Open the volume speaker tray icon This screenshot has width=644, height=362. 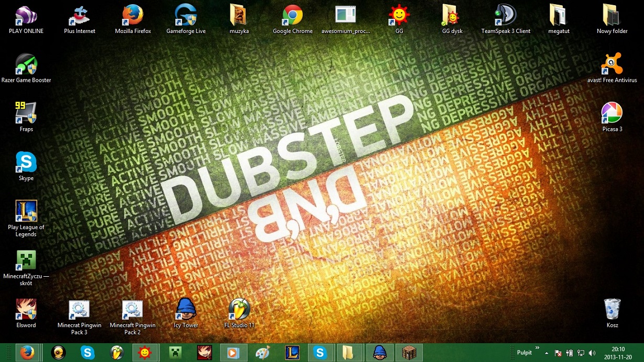coord(592,353)
